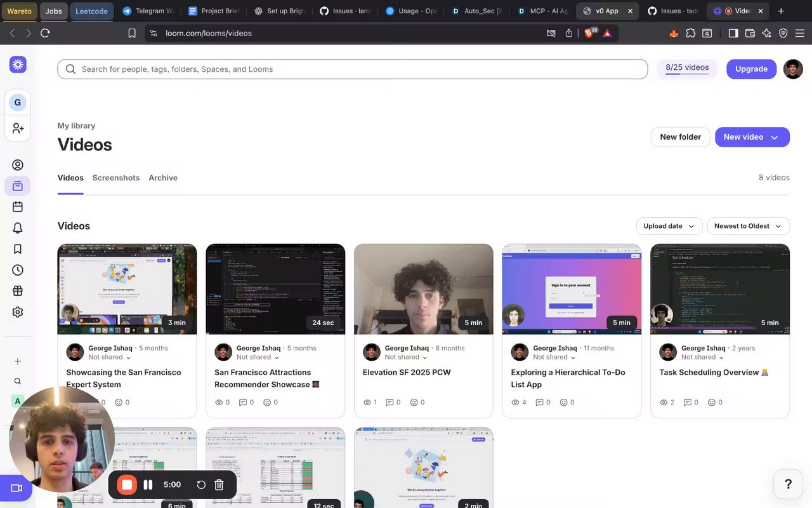This screenshot has height=508, width=812.
Task: Delete the recording with trash icon
Action: pos(219,485)
